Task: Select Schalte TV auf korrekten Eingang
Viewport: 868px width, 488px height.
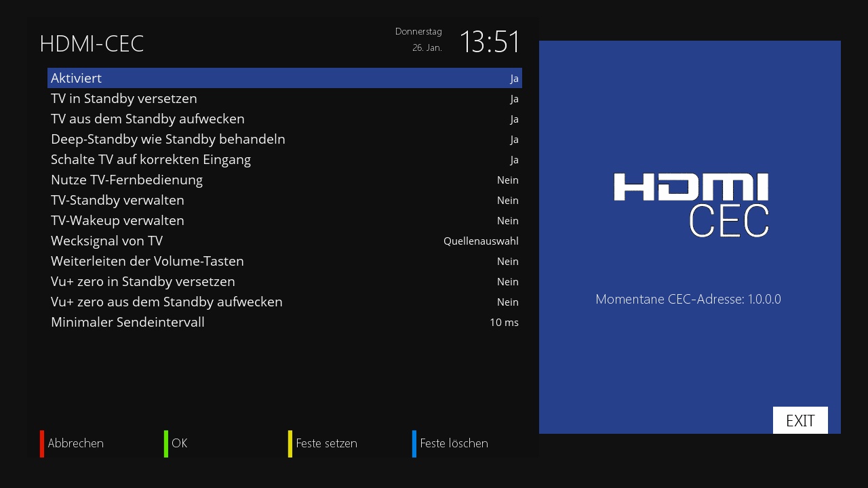Action: (285, 160)
